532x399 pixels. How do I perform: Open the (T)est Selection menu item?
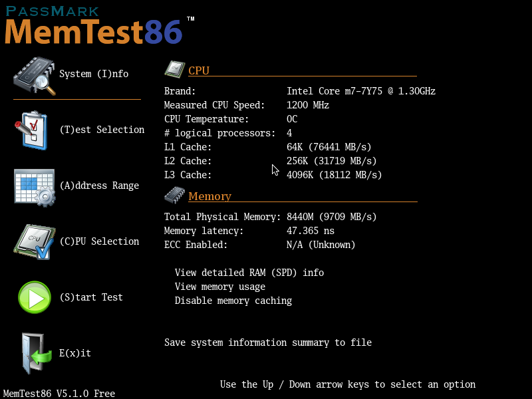[102, 130]
